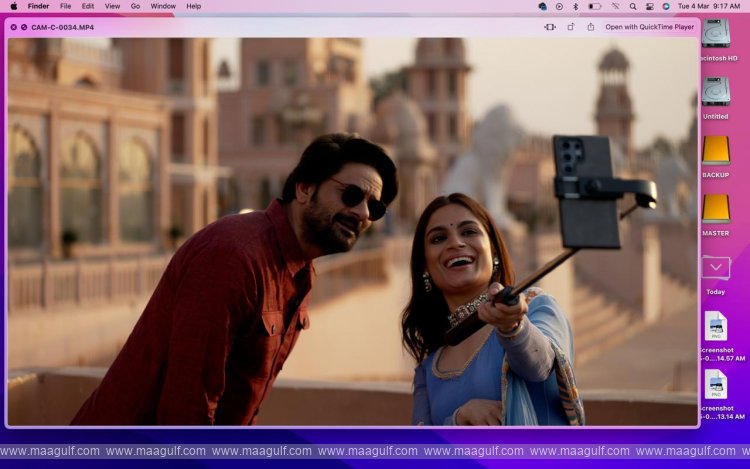Expand the Today stack on desktop
750x469 pixels.
coord(716,268)
